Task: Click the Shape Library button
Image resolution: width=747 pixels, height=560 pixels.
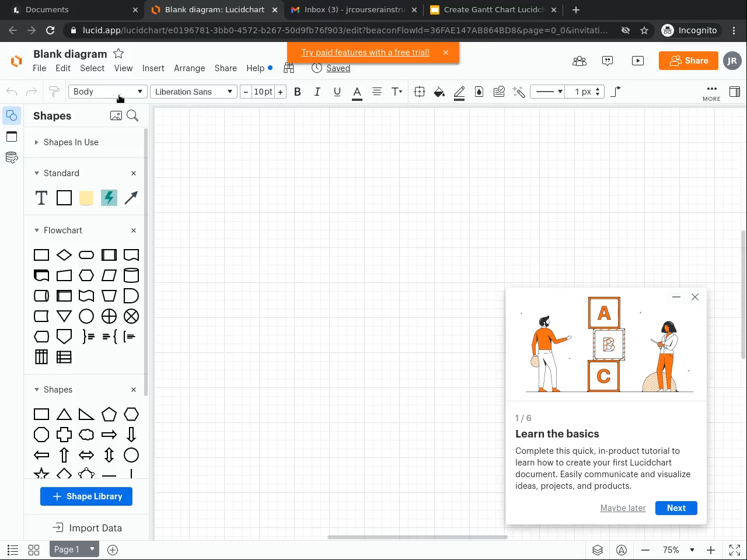Action: click(x=86, y=496)
